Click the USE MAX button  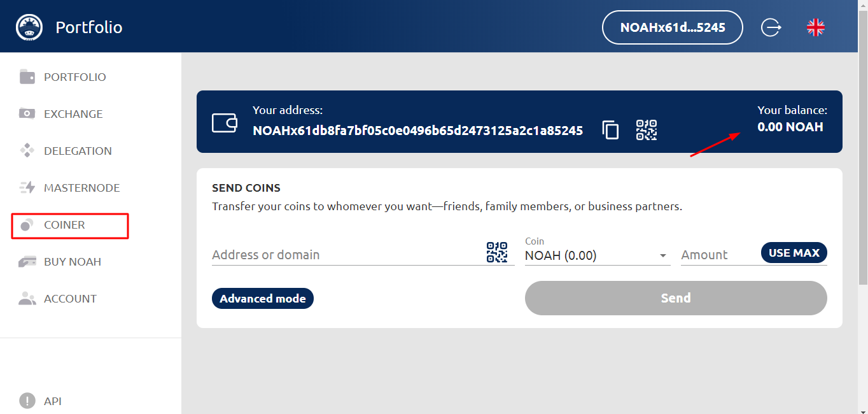794,253
